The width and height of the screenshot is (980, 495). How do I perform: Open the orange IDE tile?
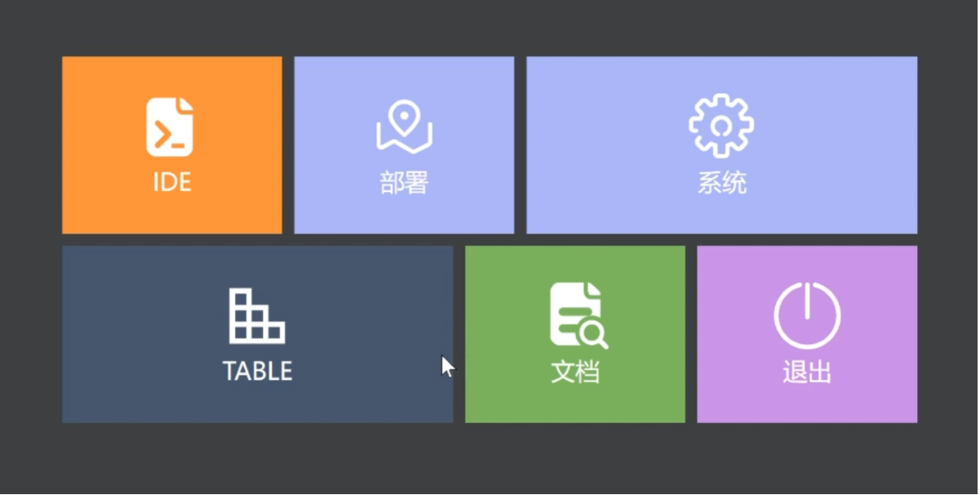coord(172,145)
